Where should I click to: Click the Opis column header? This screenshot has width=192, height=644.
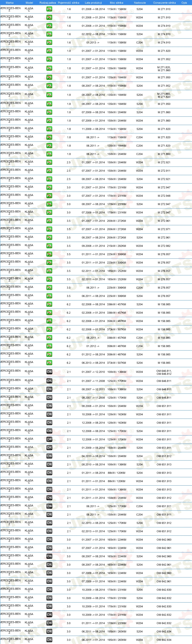point(184,3)
